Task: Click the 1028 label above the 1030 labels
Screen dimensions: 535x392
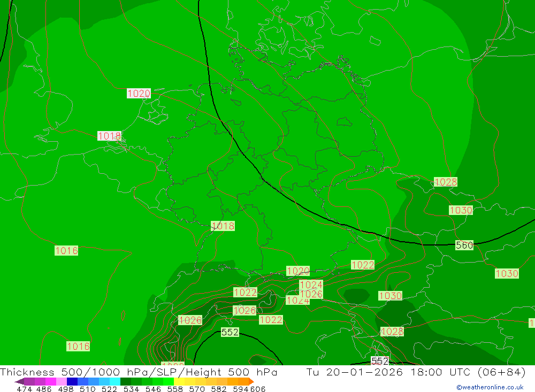Action: pyautogui.click(x=446, y=182)
